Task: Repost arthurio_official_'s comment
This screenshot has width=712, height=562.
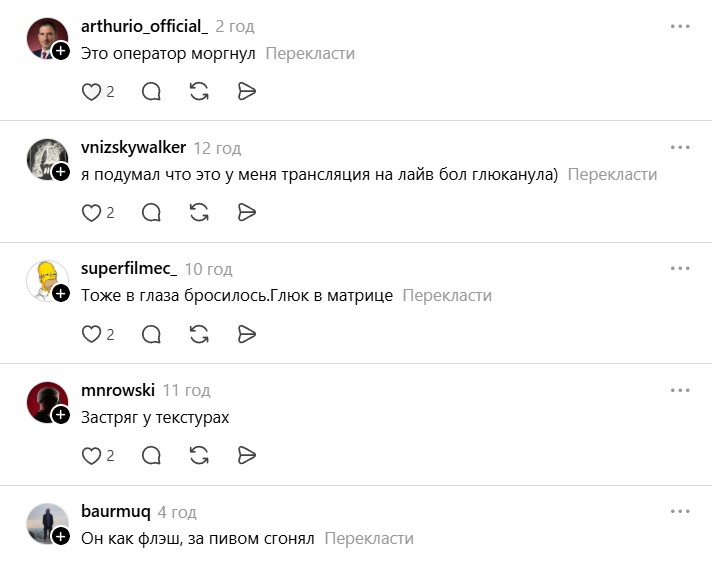Action: point(199,92)
